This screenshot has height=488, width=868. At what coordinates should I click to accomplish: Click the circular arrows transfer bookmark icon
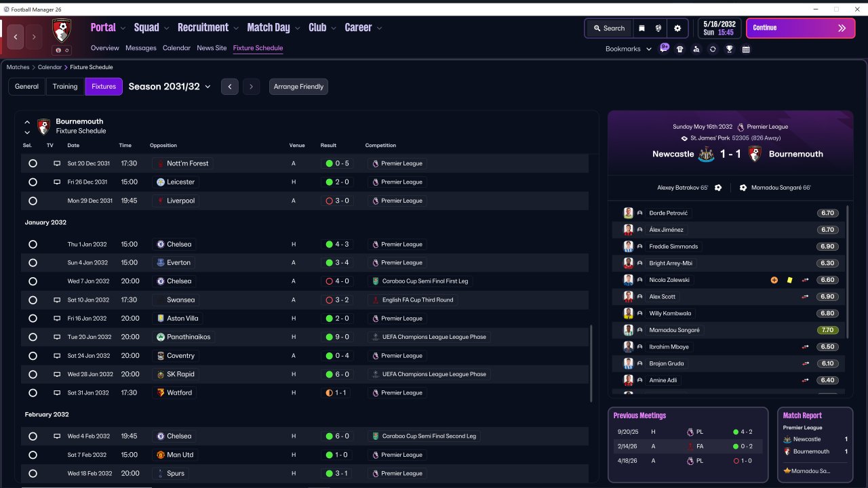(713, 49)
